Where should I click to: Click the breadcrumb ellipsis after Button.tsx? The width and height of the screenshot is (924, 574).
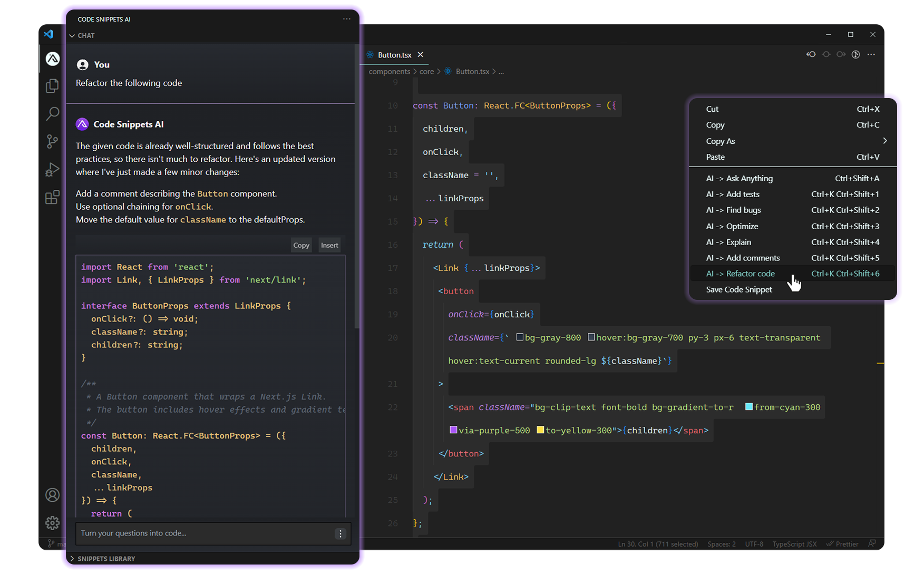501,72
